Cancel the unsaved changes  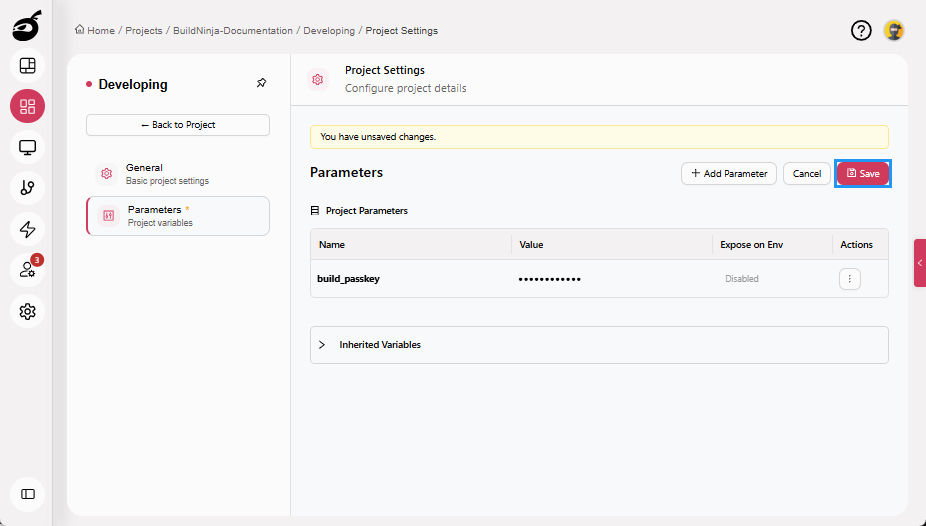coord(807,174)
